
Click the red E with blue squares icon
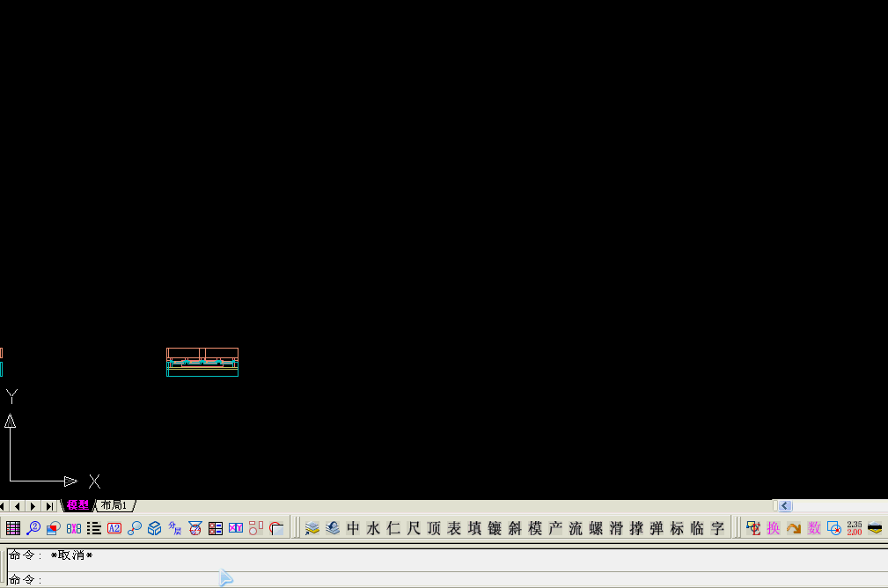(753, 528)
